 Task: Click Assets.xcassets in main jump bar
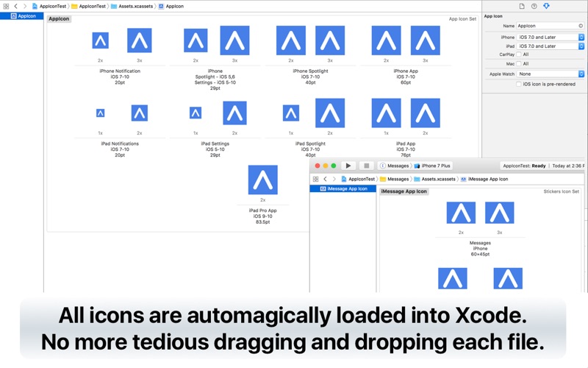coord(132,6)
